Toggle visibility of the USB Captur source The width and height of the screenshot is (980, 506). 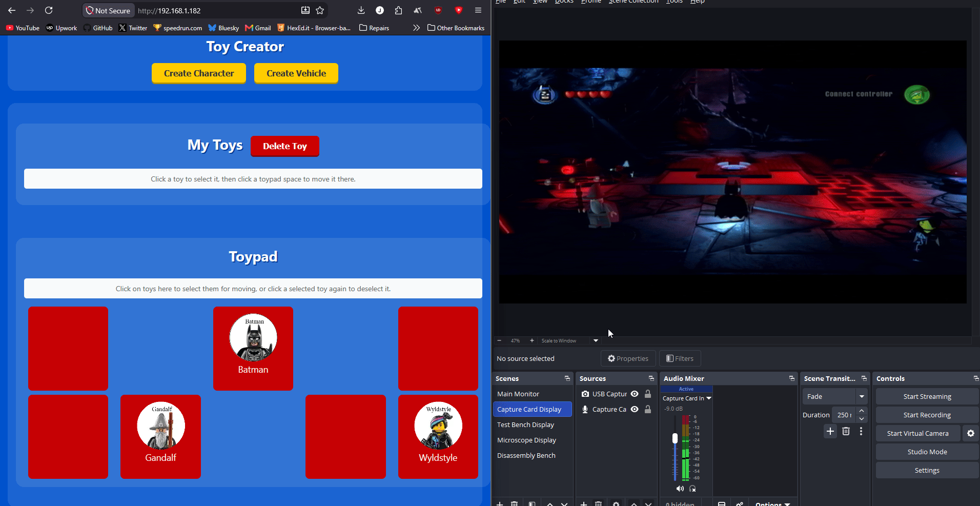pyautogui.click(x=635, y=394)
